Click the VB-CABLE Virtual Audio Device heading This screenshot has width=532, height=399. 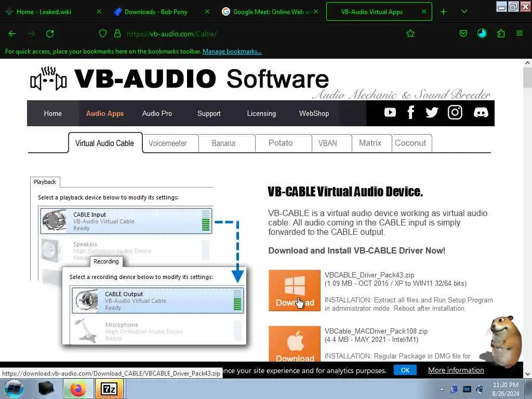click(x=345, y=192)
